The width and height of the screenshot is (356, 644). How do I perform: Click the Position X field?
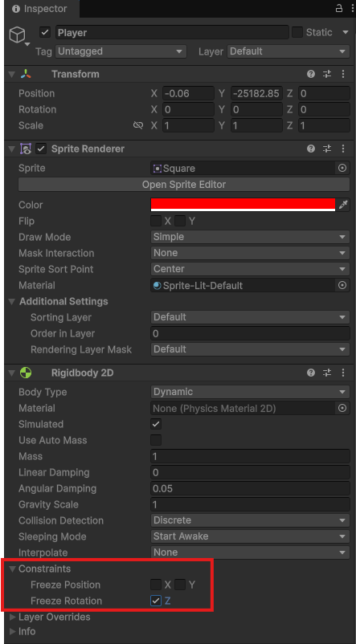188,93
